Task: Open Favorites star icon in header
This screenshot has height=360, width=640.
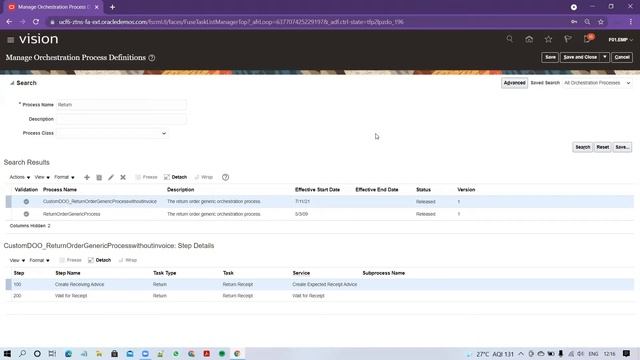Action: [x=548, y=39]
